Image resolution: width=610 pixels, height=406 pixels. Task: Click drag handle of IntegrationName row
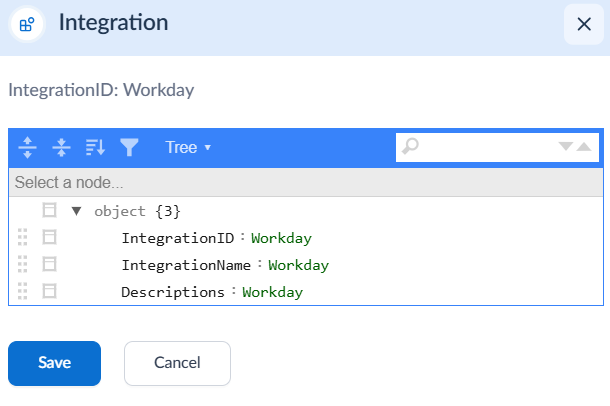point(23,264)
